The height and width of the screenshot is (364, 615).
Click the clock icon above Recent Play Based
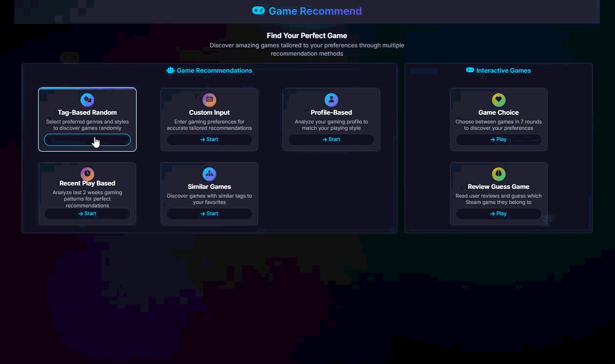tap(87, 174)
